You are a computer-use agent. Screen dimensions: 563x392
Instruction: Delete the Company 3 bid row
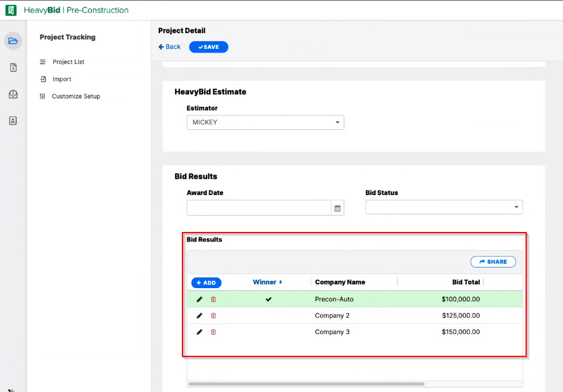213,332
